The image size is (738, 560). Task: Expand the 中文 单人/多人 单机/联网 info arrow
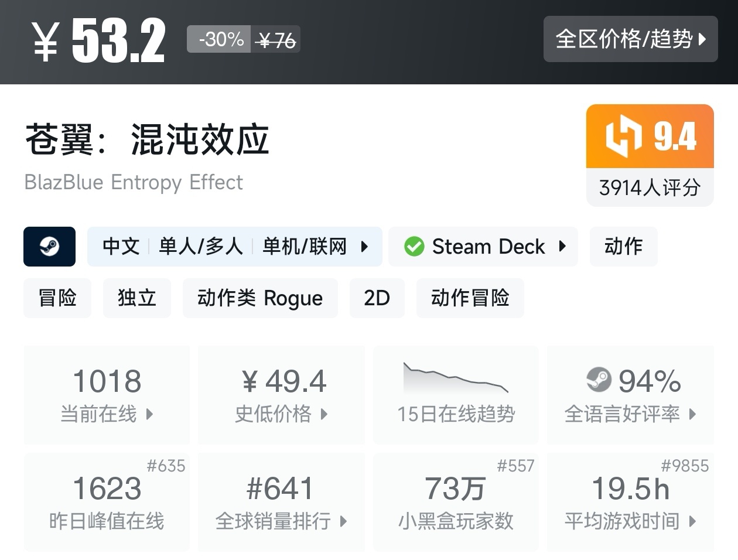tap(364, 247)
